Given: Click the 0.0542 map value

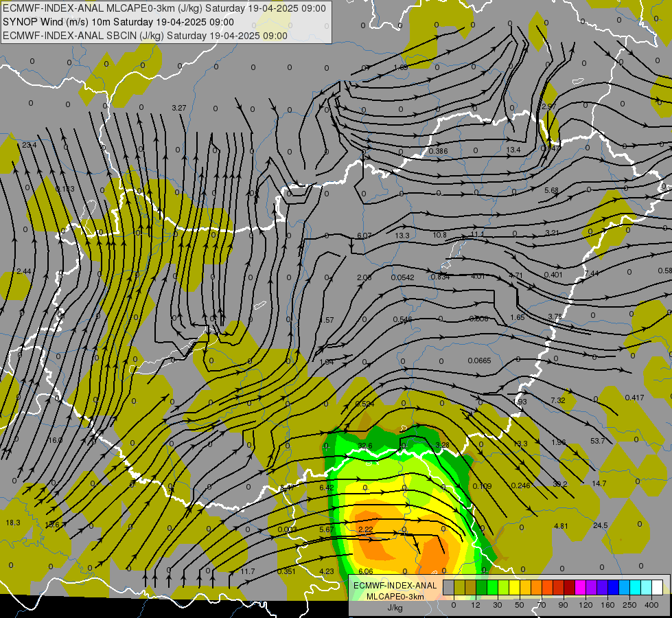Looking at the screenshot, I should click(x=403, y=277).
